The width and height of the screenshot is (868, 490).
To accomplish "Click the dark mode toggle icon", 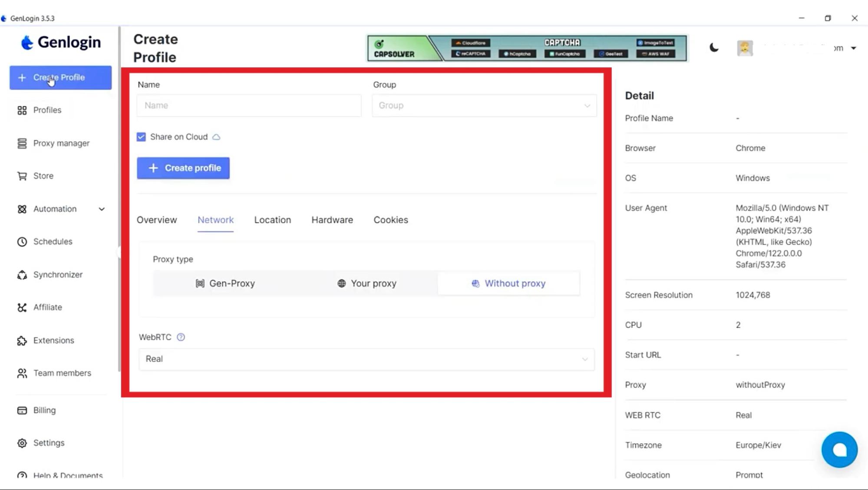I will click(x=713, y=47).
